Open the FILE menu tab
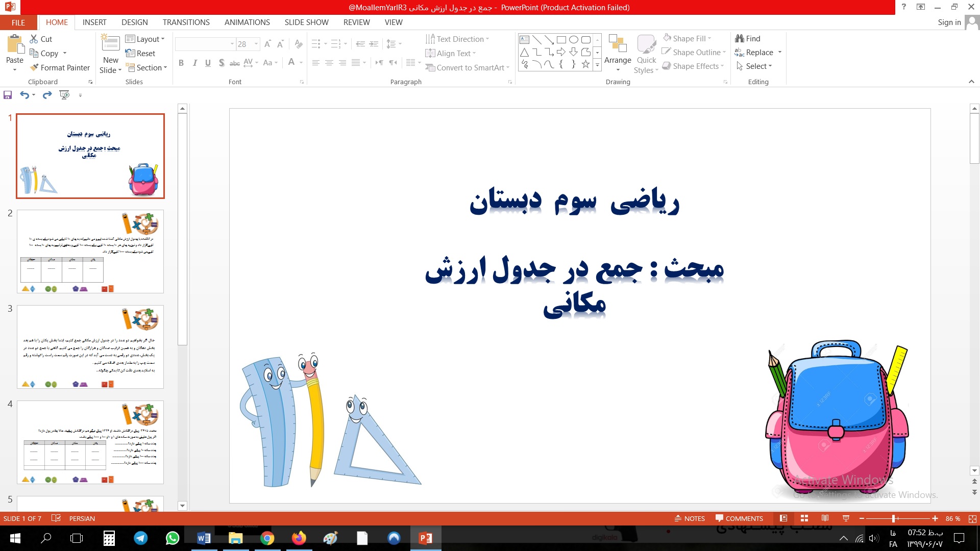980x551 pixels. [x=18, y=22]
